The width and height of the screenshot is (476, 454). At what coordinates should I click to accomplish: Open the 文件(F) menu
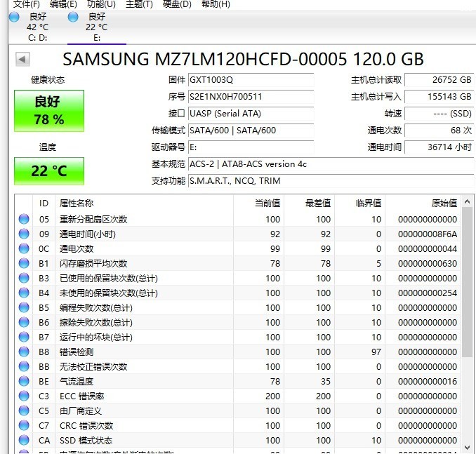[27, 4]
